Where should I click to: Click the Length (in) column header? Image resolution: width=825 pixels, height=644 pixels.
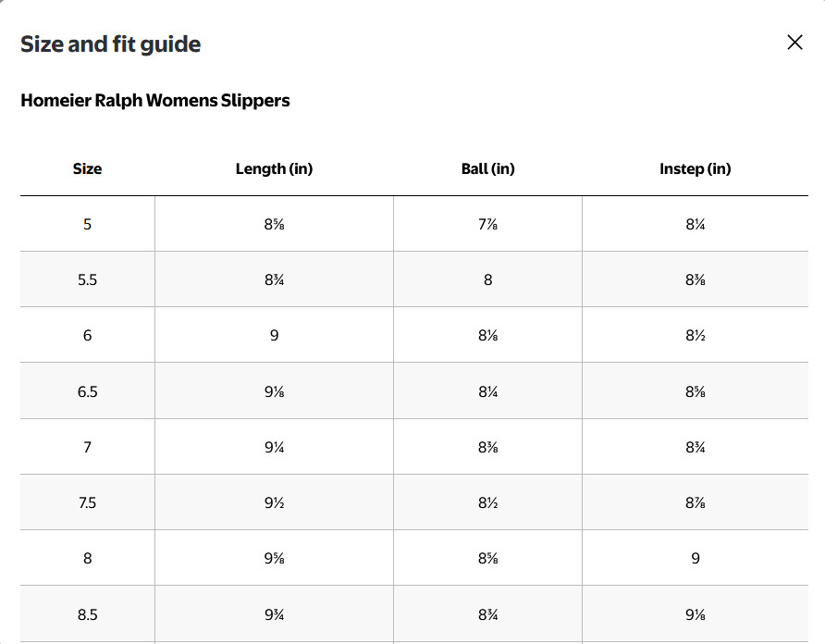(x=274, y=168)
